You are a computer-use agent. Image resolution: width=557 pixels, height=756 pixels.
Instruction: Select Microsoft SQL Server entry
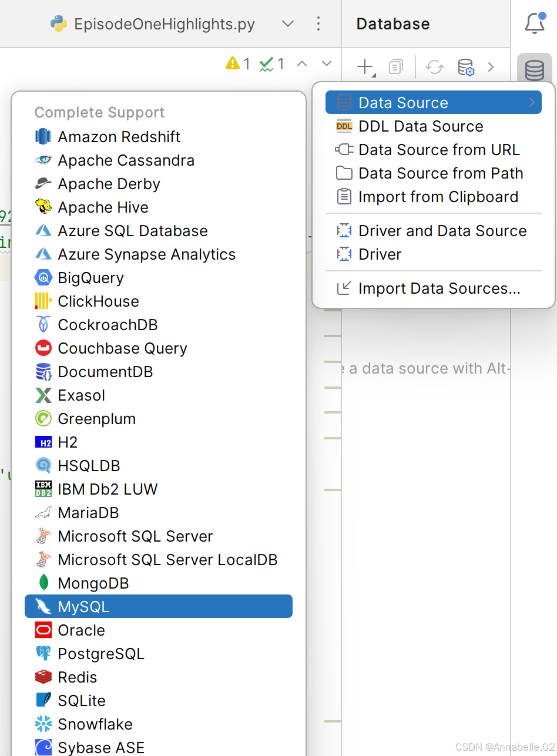[159, 536]
